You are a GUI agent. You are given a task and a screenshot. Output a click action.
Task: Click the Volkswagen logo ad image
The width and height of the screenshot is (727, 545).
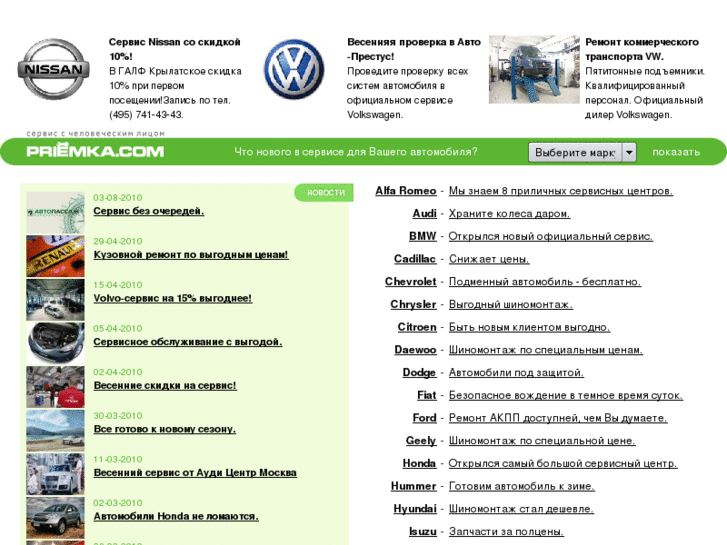[294, 69]
